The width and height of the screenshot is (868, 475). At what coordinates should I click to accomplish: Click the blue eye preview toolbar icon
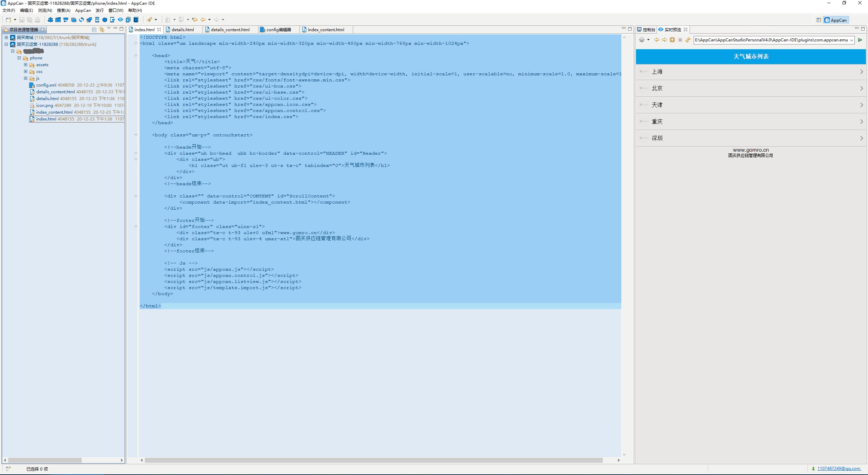(x=120, y=20)
